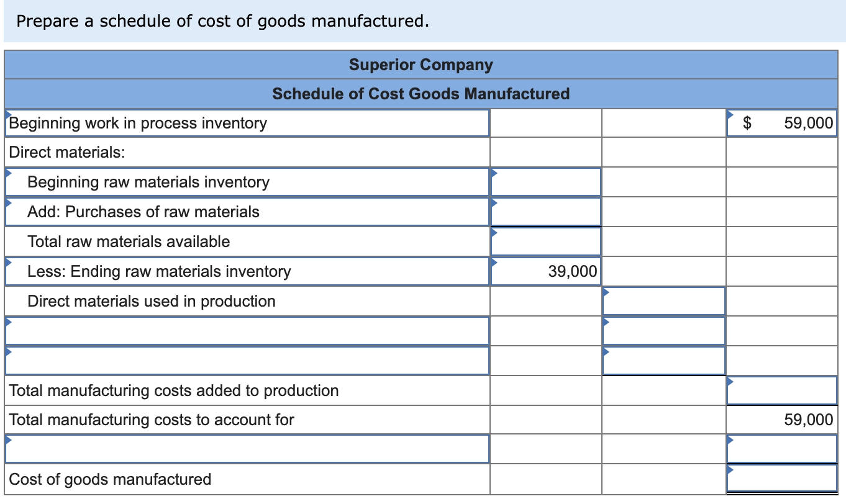Image resolution: width=846 pixels, height=504 pixels.
Task: Select the Prepare a schedule of cost instruction text
Action: (x=223, y=21)
